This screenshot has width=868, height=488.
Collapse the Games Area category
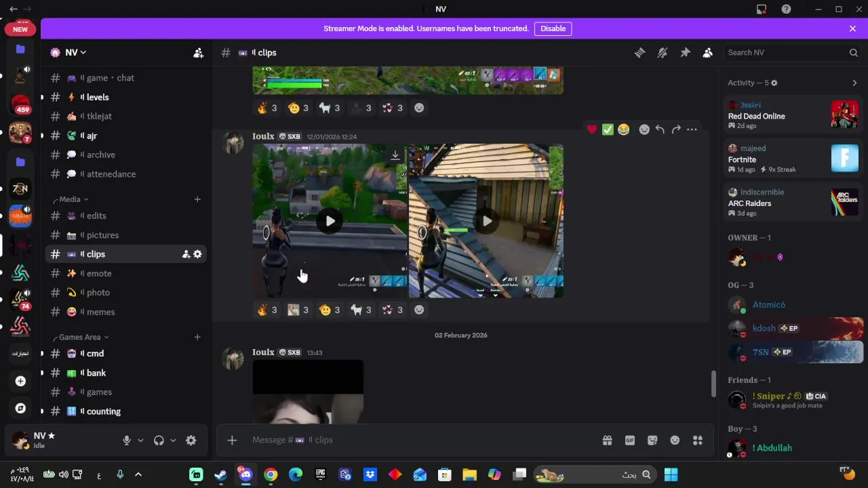[80, 337]
